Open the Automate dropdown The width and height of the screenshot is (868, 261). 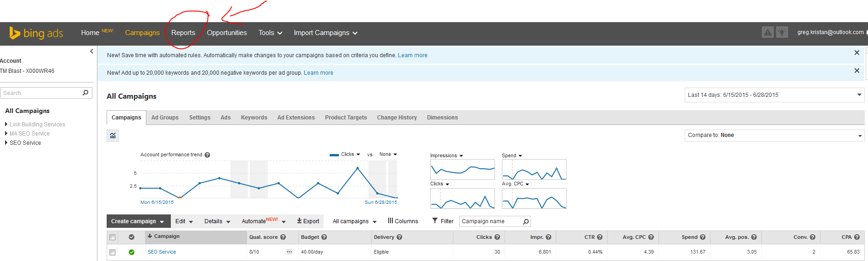[264, 221]
